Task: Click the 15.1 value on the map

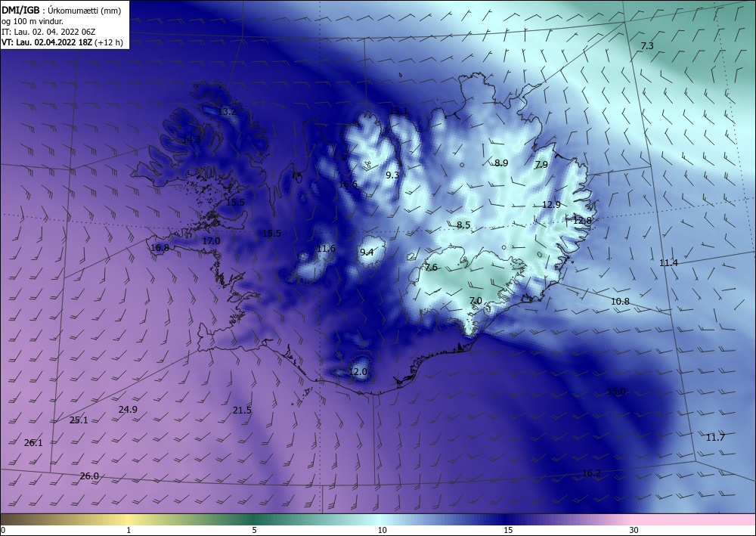Action: click(398, 111)
